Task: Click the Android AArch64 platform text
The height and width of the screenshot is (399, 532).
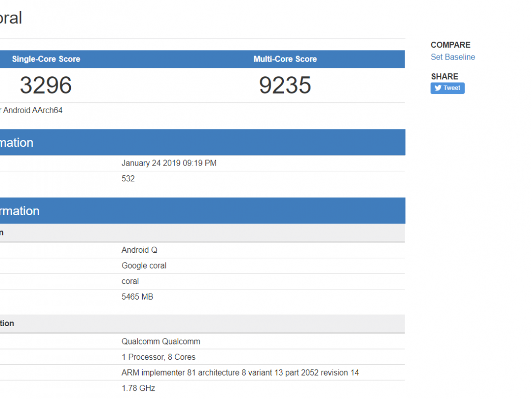Action: (x=33, y=110)
